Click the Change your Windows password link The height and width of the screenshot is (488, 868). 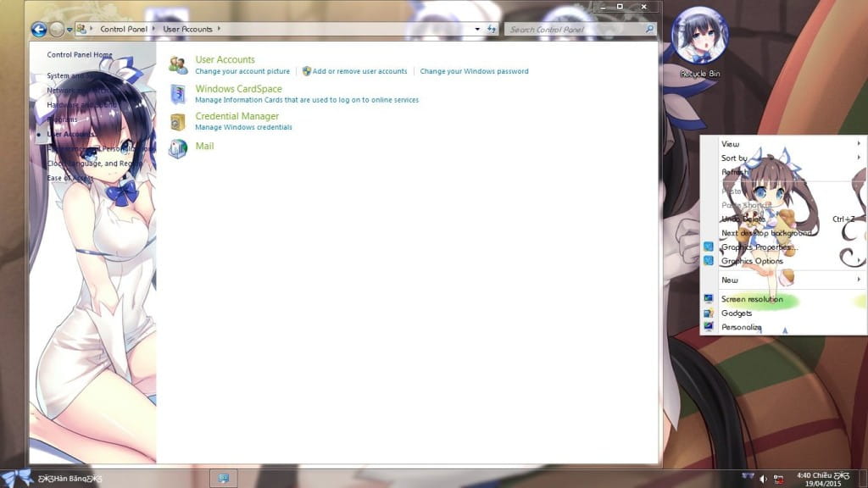point(473,71)
